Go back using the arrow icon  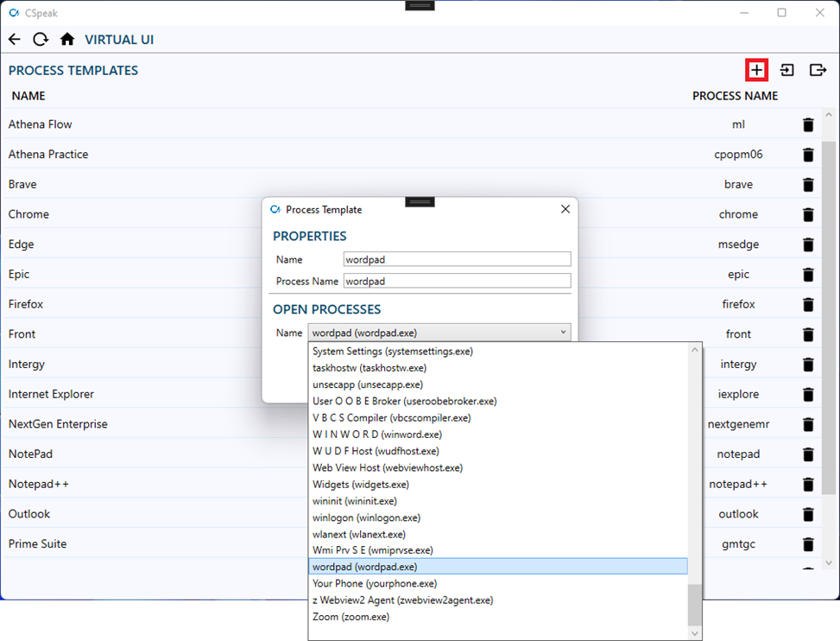click(14, 40)
